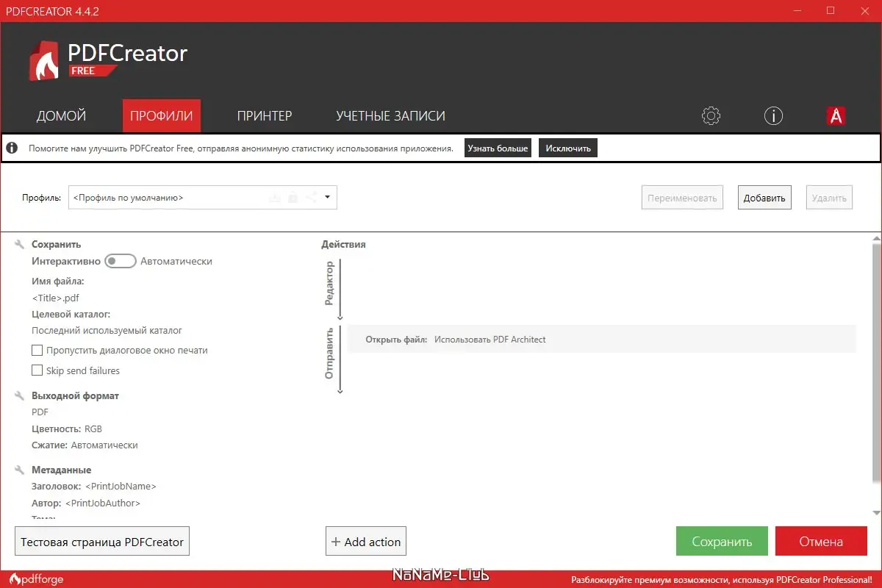Viewport: 882px width, 588px height.
Task: Click Автор: <PrintJobAuthor> line
Action: 86,503
